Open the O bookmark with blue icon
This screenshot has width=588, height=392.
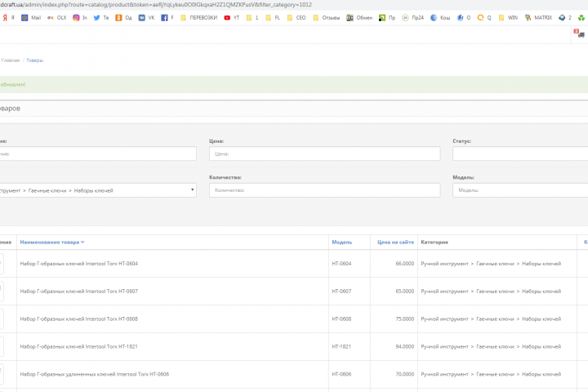pos(464,18)
